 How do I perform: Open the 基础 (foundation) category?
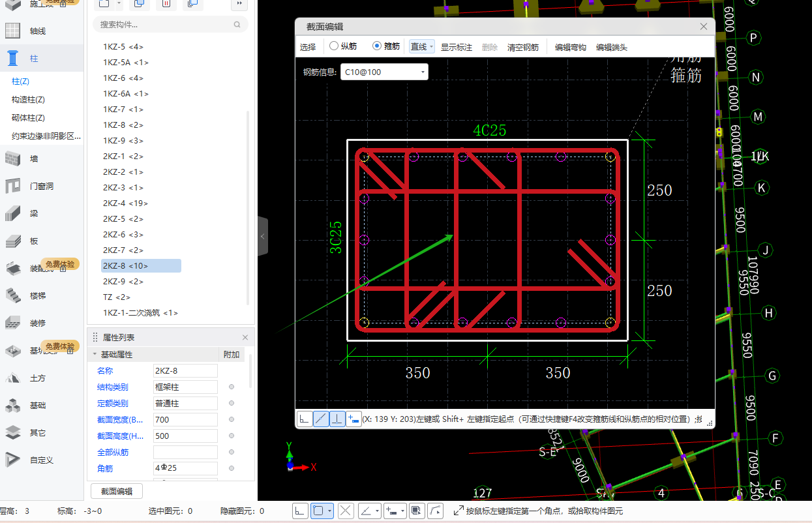pos(38,406)
